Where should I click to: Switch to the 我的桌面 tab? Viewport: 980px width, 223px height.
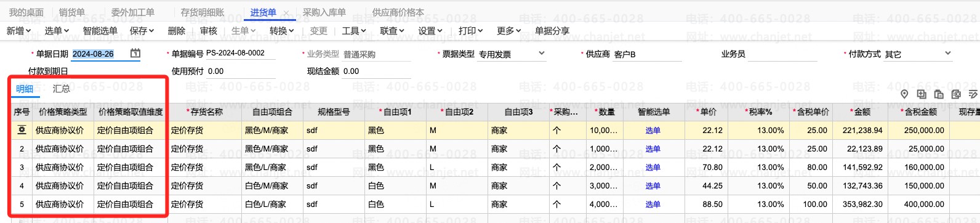pos(26,12)
